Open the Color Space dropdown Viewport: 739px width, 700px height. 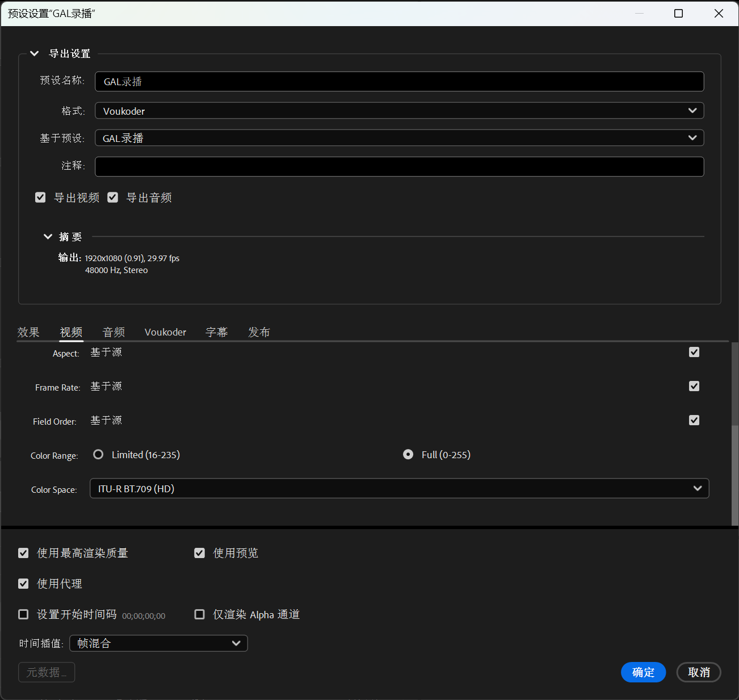399,489
